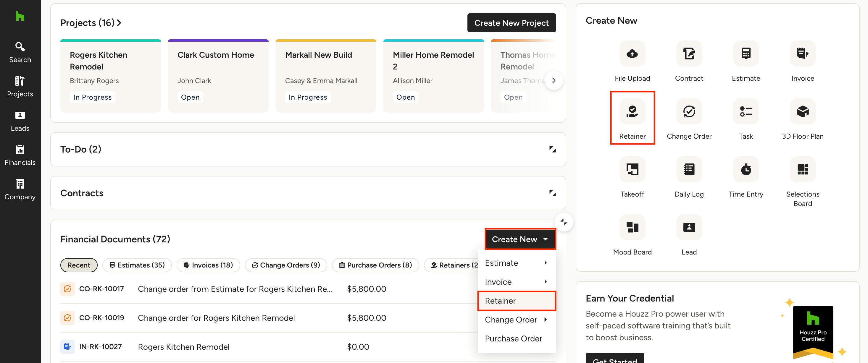
Task: Filter by Estimates (35) tab
Action: pyautogui.click(x=137, y=265)
